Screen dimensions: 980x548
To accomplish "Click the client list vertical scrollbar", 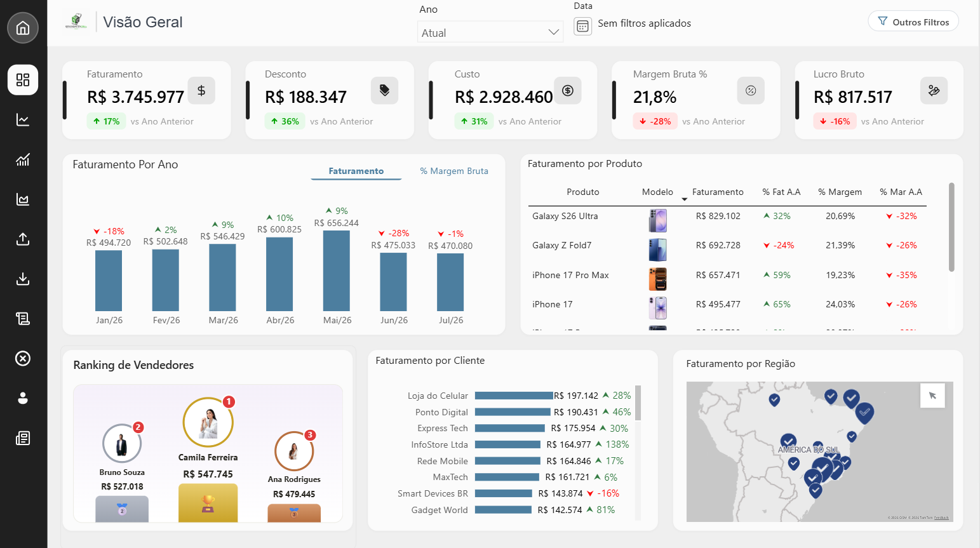I will tap(638, 403).
